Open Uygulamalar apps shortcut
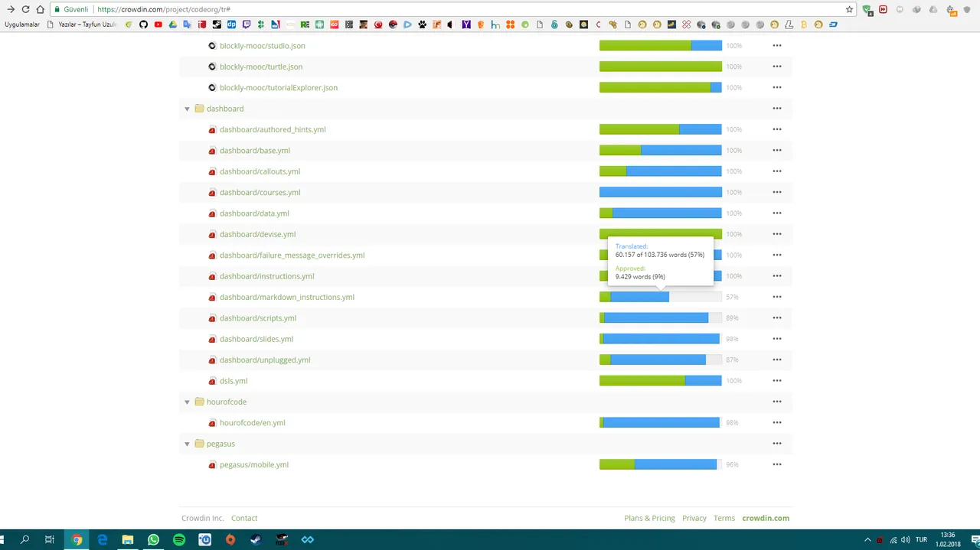980x550 pixels. 22,24
